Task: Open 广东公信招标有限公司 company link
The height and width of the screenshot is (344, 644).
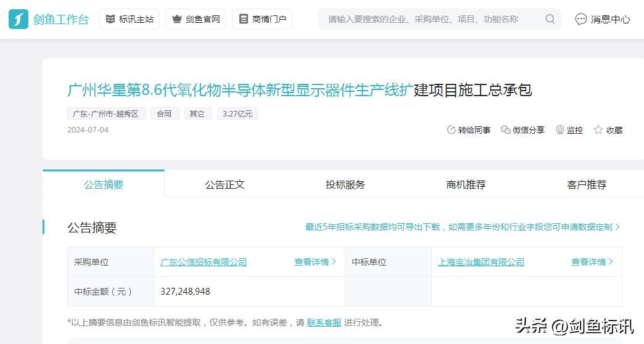Action: tap(204, 262)
